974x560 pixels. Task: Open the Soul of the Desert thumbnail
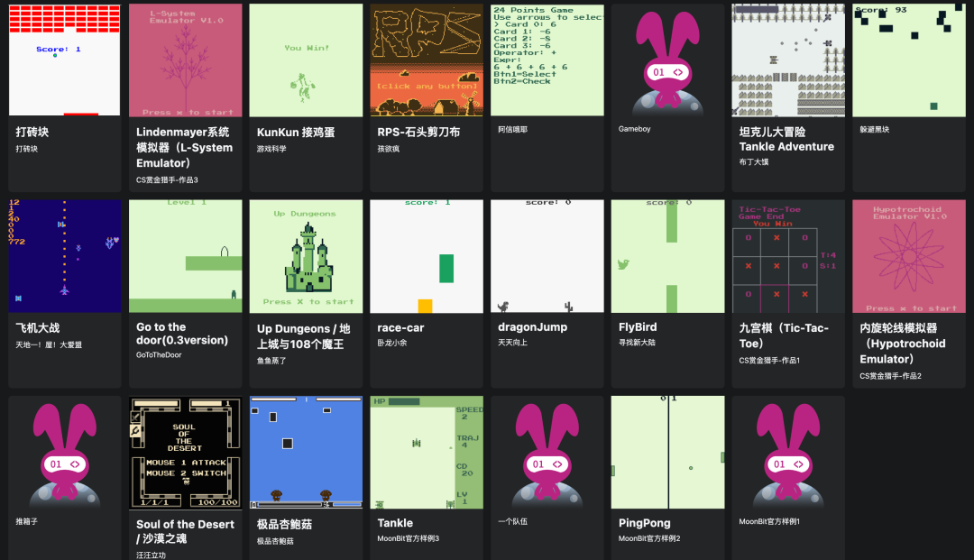click(185, 452)
